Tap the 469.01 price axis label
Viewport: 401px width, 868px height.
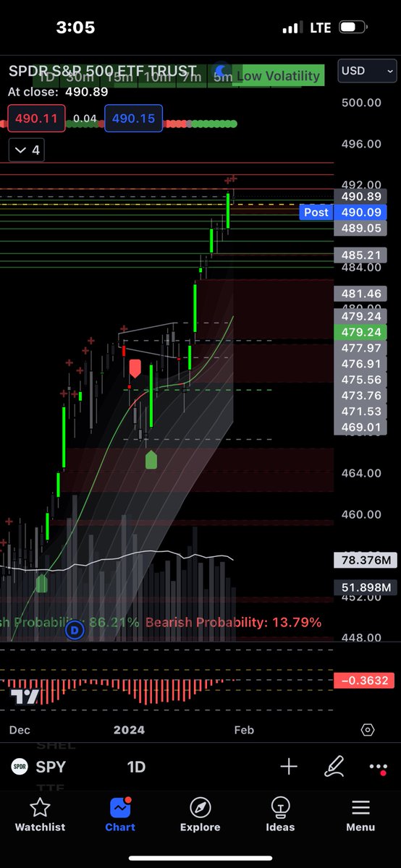pyautogui.click(x=360, y=427)
